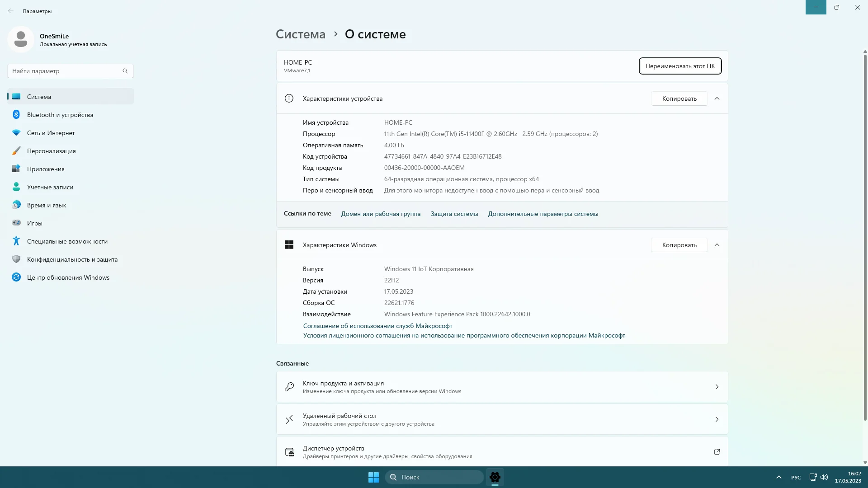The height and width of the screenshot is (488, 868).
Task: Open Персонализация settings section
Action: [x=51, y=151]
